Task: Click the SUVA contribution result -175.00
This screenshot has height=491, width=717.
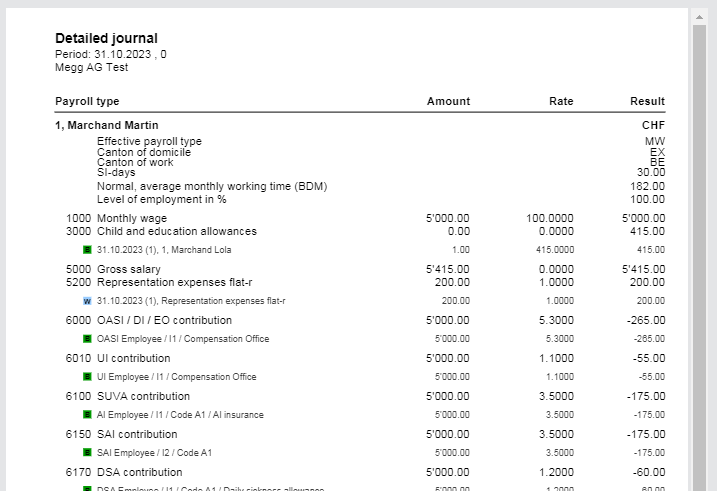Action: point(646,396)
